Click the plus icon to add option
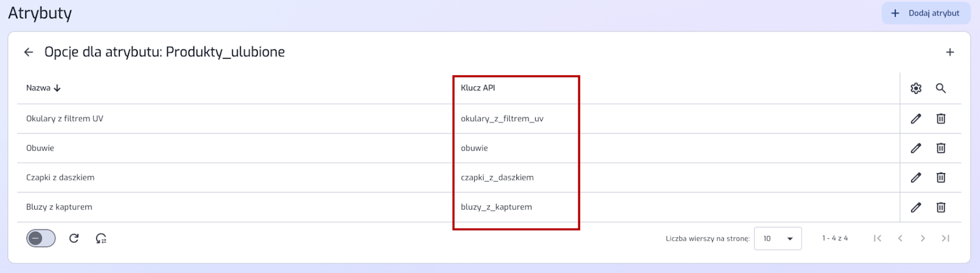 point(949,52)
